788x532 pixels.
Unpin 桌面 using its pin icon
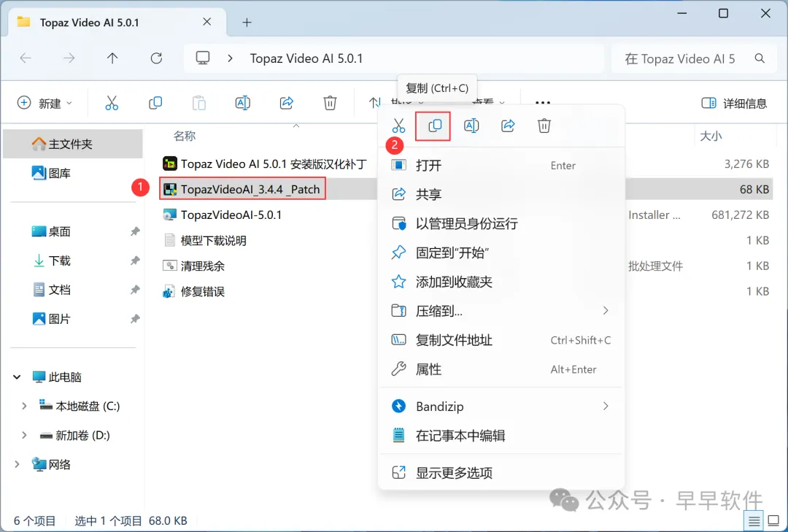click(x=135, y=231)
